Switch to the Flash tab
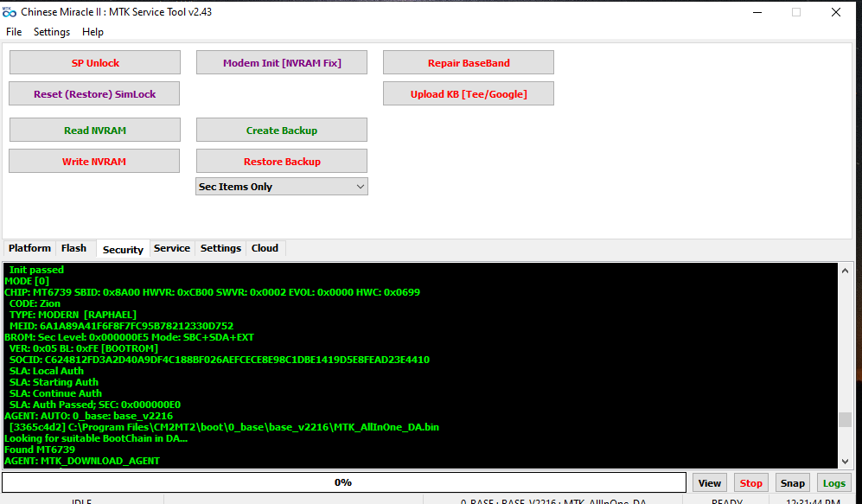862x504 pixels. point(73,248)
